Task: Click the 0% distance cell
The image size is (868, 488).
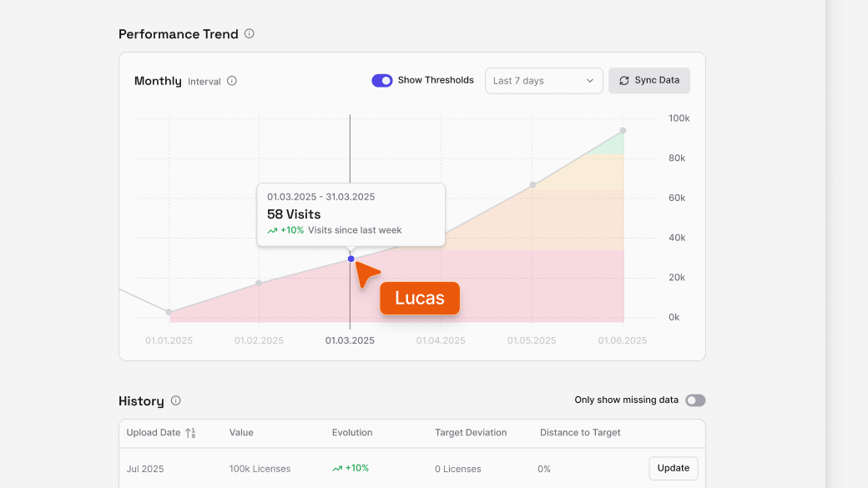Action: (544, 469)
